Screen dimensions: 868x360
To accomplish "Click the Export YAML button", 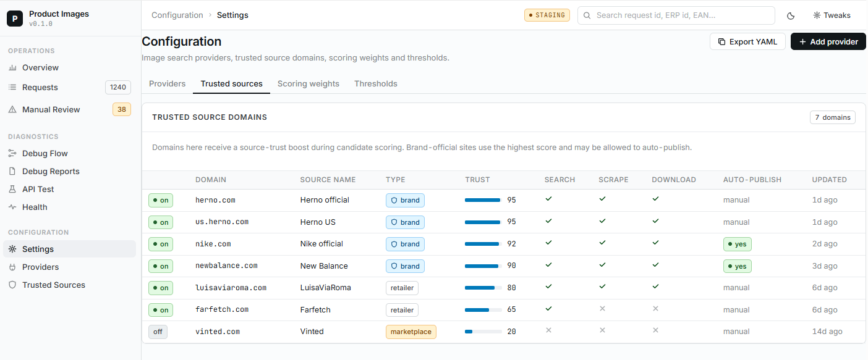I will pos(748,42).
